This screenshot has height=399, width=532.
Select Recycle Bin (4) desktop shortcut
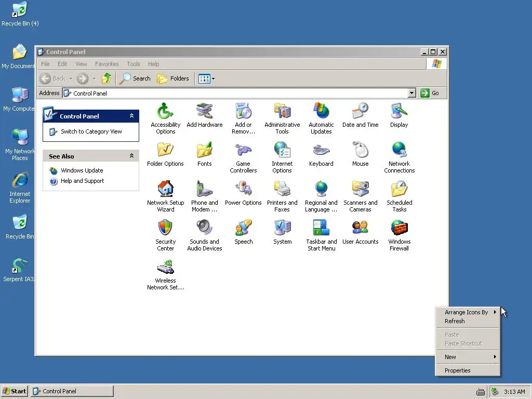click(20, 14)
